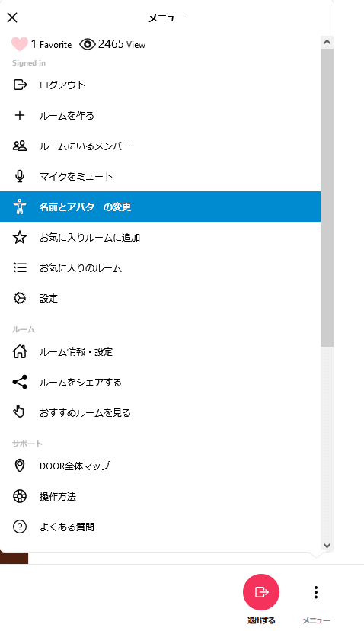Mute the mic via the microphone icon
Image resolution: width=364 pixels, height=631 pixels.
point(20,176)
